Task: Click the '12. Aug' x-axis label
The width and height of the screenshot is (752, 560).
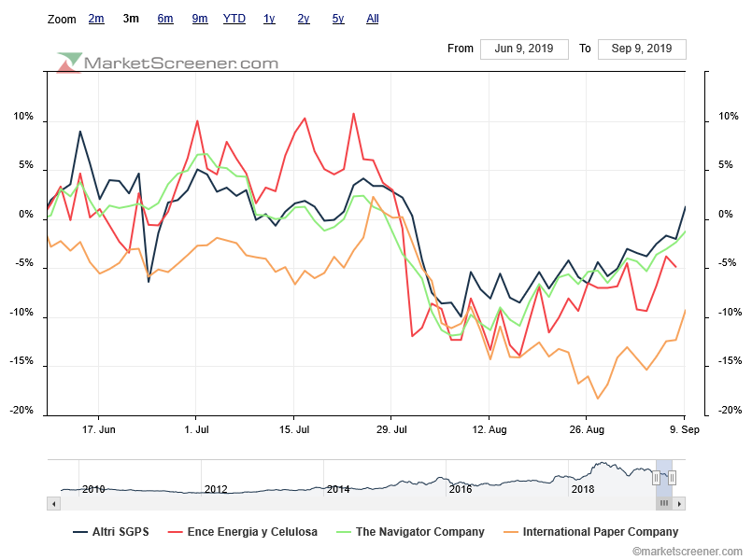Action: tap(490, 429)
